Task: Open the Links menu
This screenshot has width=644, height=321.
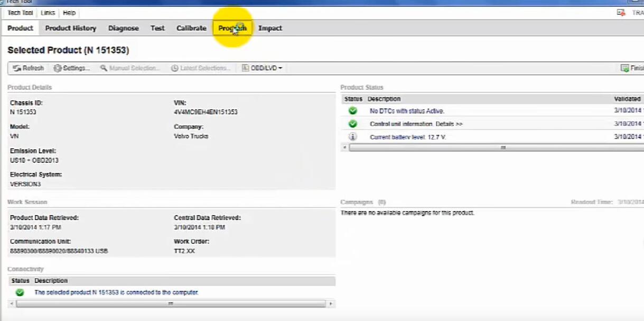Action: 48,13
